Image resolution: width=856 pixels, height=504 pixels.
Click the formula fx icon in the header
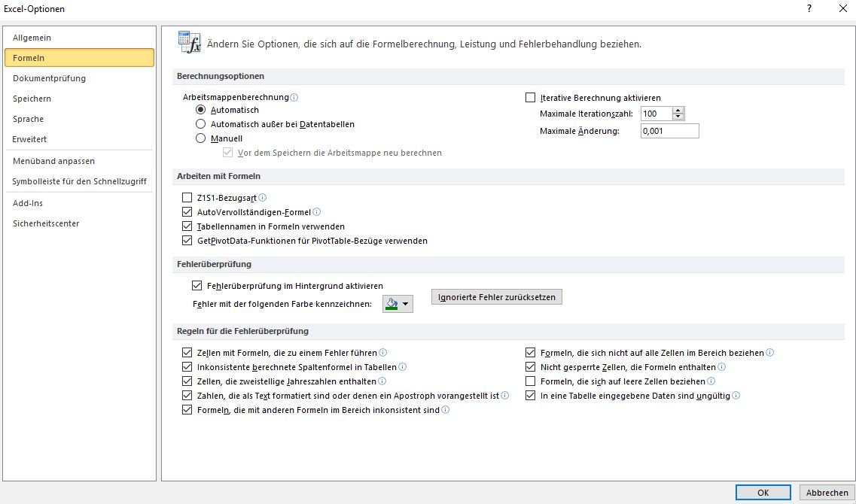pos(190,42)
